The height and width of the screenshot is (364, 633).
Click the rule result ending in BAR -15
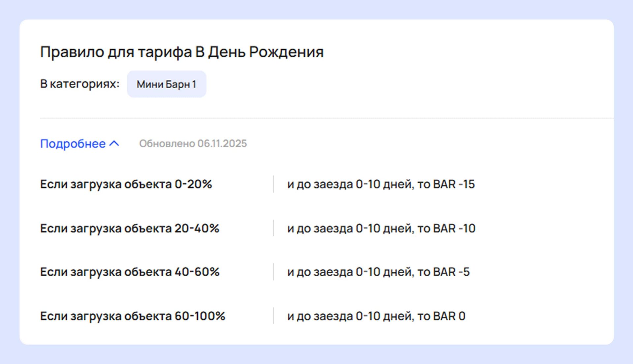pyautogui.click(x=381, y=184)
